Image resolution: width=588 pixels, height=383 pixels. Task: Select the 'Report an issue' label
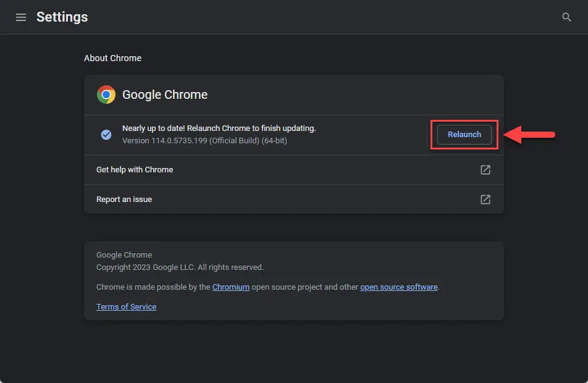(x=124, y=200)
